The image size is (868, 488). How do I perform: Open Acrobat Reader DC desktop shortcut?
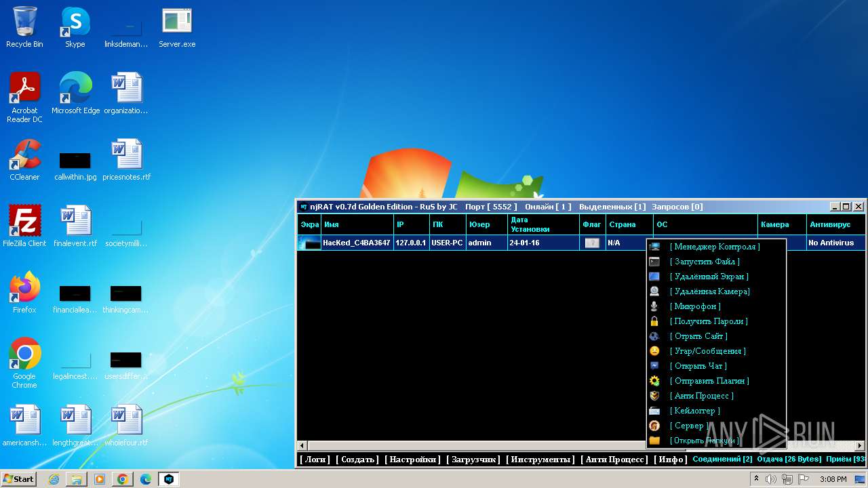pos(24,98)
